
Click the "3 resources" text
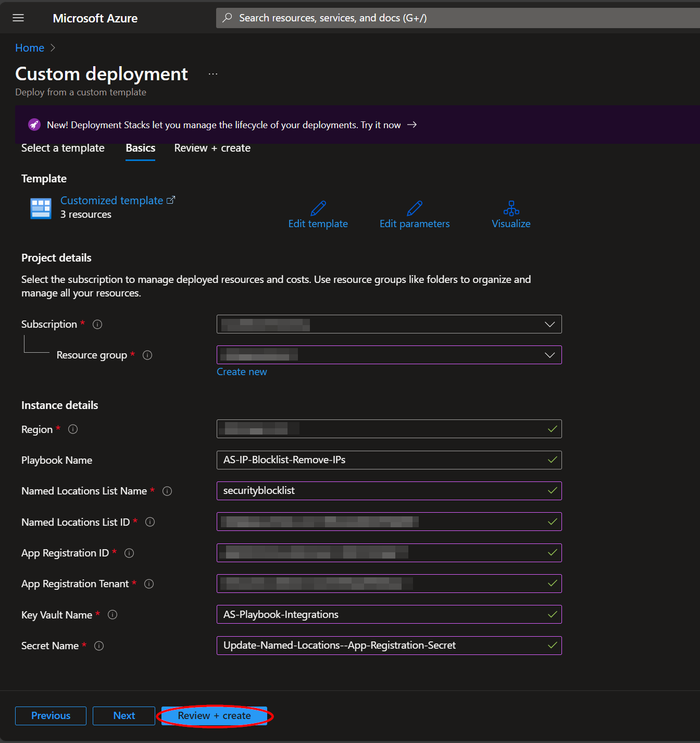point(86,215)
